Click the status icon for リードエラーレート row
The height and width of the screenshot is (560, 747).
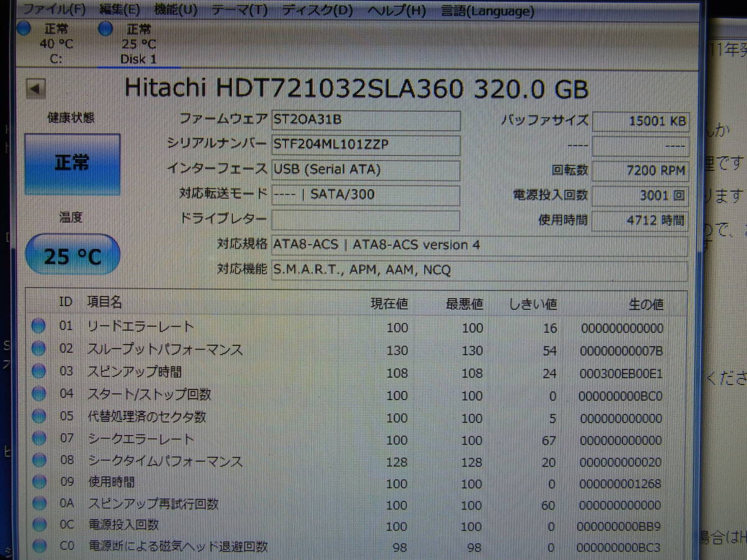click(39, 325)
